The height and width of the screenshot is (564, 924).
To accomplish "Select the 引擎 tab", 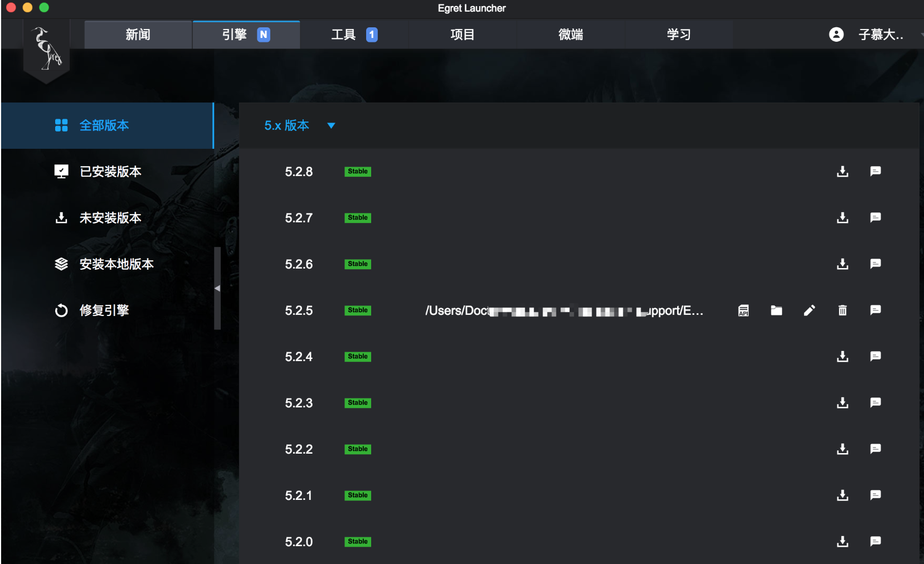I will coord(246,35).
